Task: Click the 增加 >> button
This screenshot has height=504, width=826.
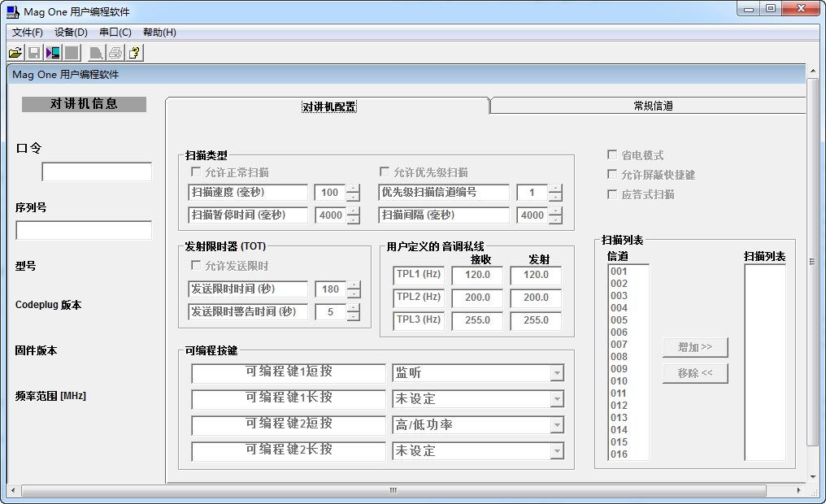Action: coord(695,347)
